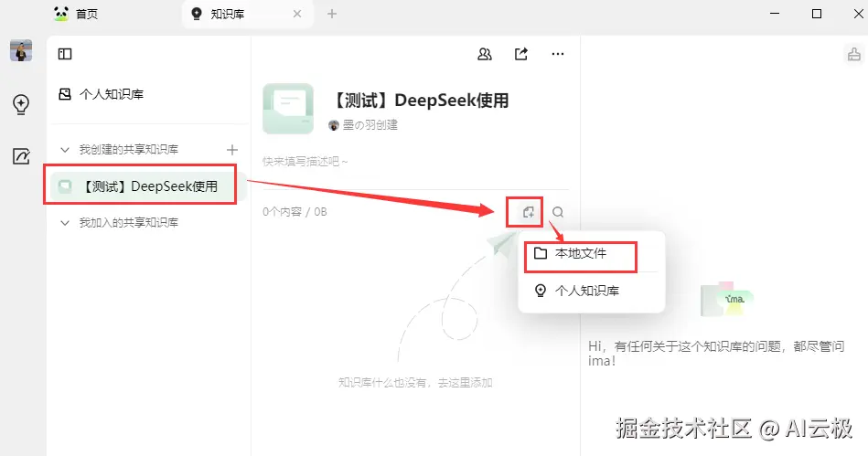Fill in the 快来填写描述吧 description field

pyautogui.click(x=305, y=162)
